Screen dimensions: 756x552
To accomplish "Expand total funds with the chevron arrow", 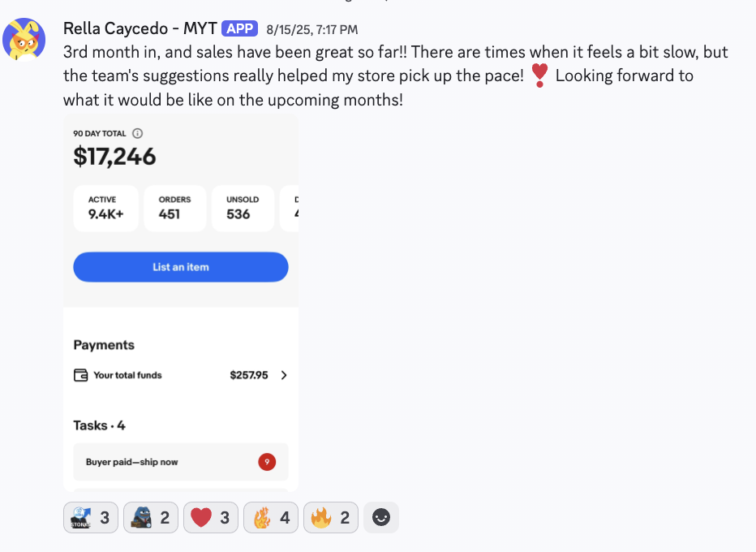I will (x=284, y=375).
